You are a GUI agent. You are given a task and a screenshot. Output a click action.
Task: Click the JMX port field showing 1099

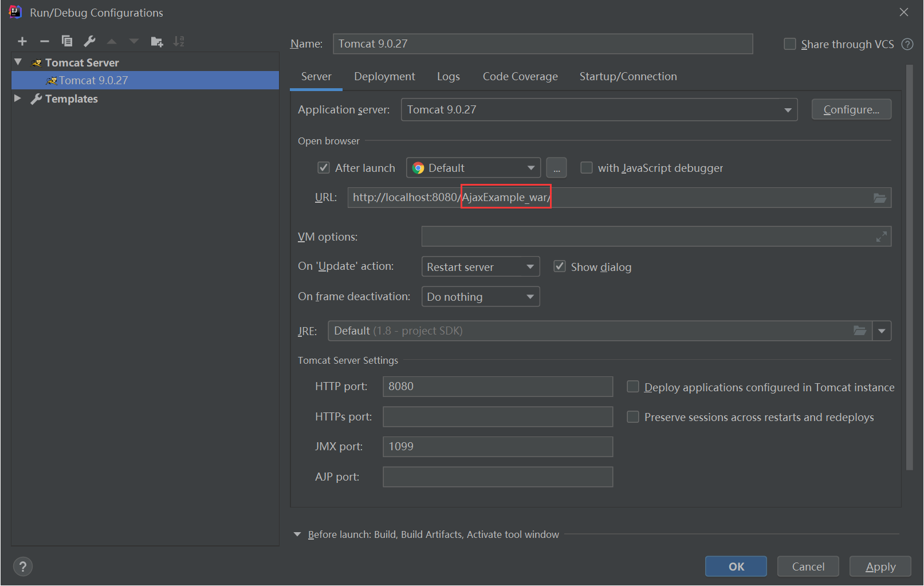[x=498, y=447]
